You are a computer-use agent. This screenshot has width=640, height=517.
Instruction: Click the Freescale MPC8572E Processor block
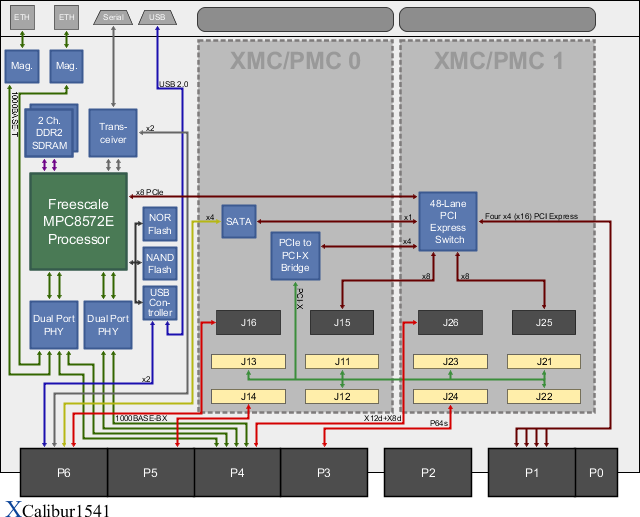tap(78, 222)
